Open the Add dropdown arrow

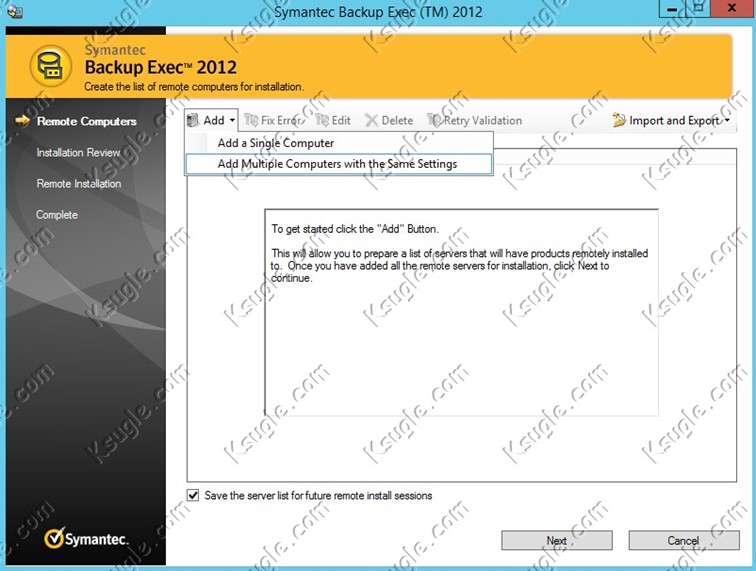pos(232,120)
